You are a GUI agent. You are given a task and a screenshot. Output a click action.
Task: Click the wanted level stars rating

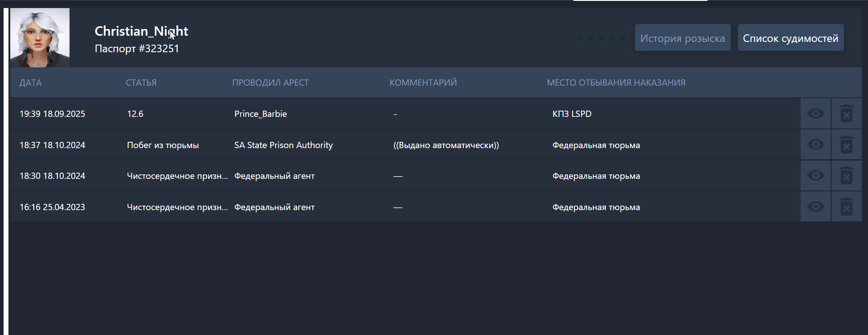point(602,38)
